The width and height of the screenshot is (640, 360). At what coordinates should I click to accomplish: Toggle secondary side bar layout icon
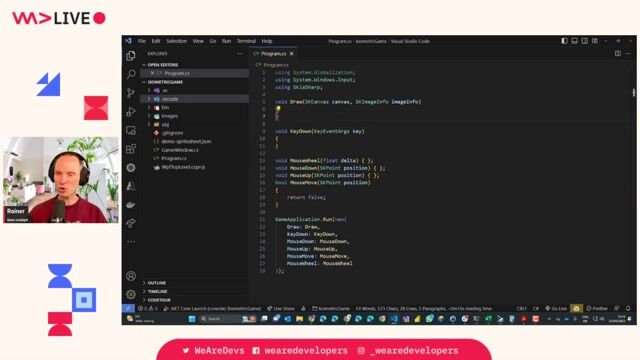(x=584, y=41)
